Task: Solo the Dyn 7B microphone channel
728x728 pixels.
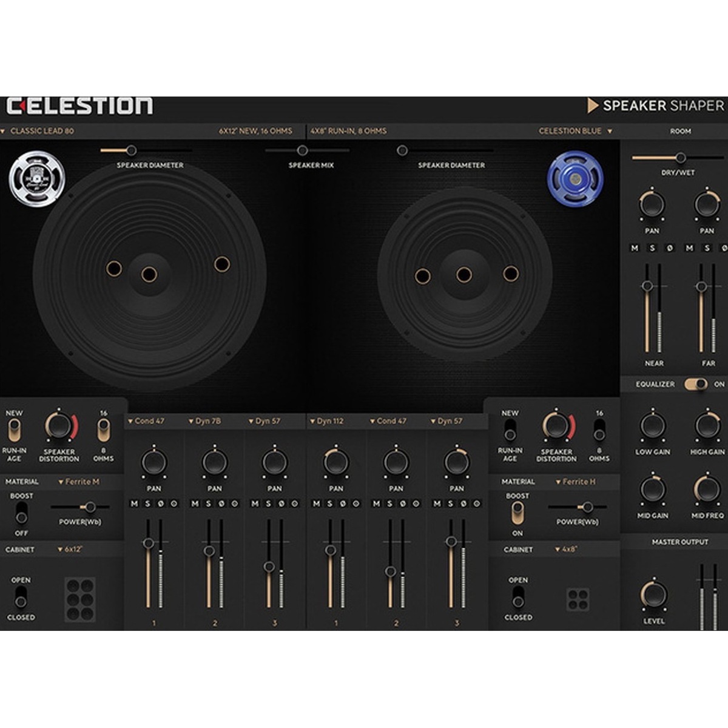Action: pyautogui.click(x=208, y=504)
